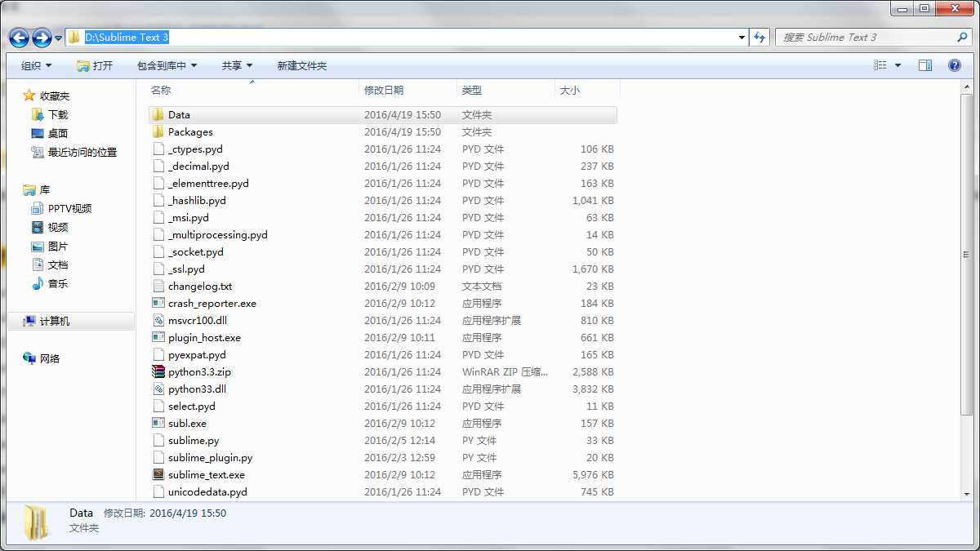Click the python33.dll file icon
Image resolution: width=980 pixels, height=551 pixels.
pyautogui.click(x=158, y=389)
